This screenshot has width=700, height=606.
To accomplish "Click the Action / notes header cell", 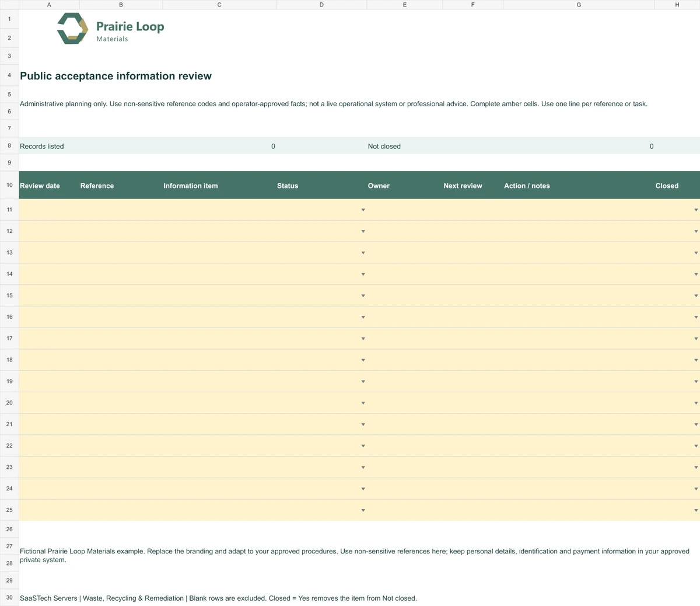I will (x=579, y=186).
